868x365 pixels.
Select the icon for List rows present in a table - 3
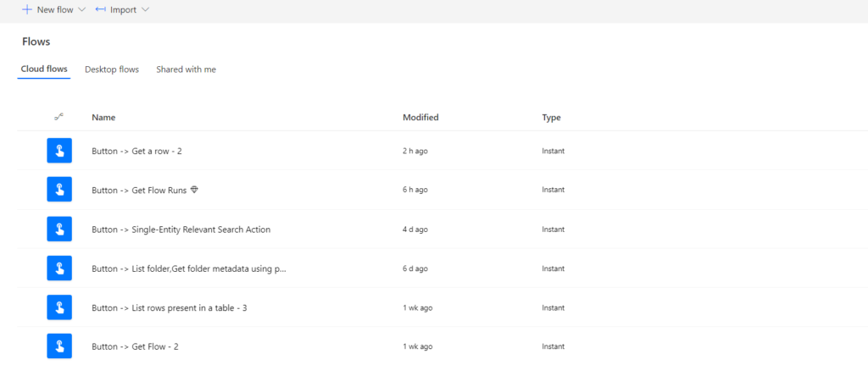point(59,307)
